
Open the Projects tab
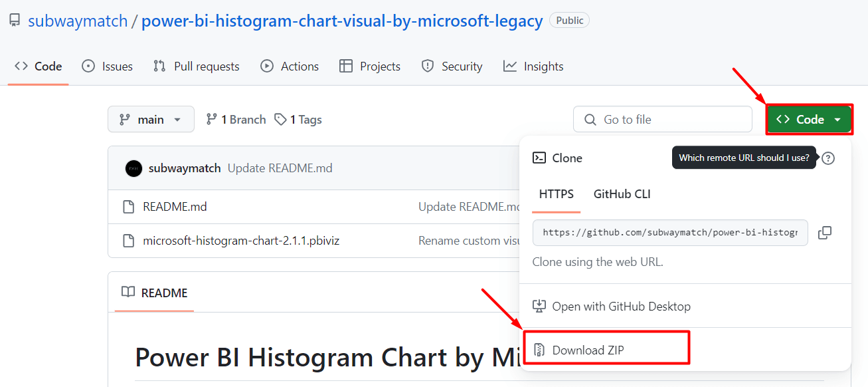click(370, 66)
